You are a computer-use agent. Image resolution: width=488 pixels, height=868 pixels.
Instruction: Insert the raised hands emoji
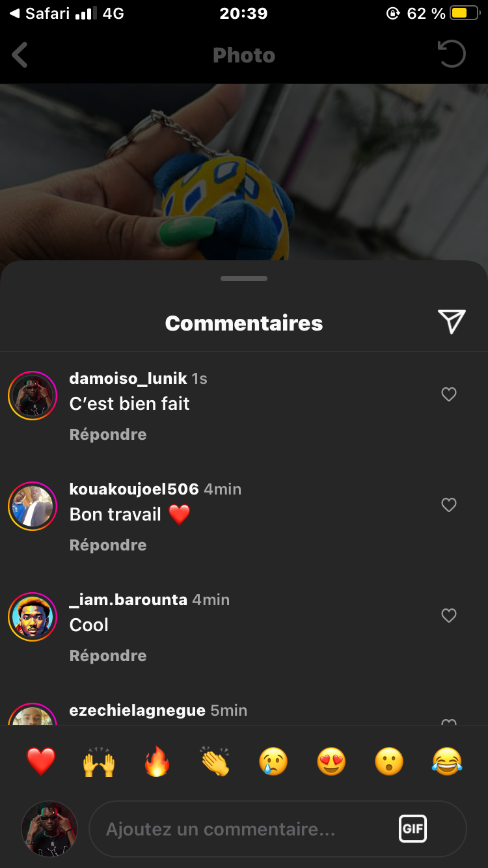coord(99,761)
